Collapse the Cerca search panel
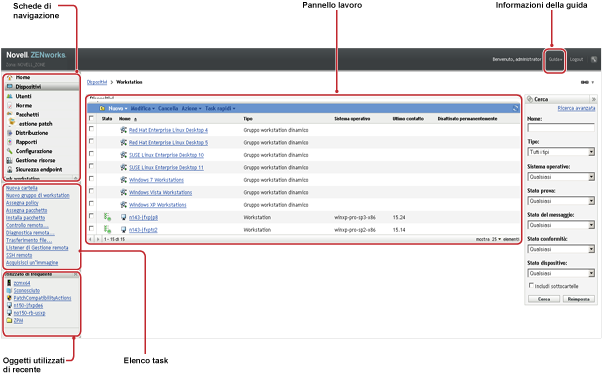The width and height of the screenshot is (602, 376). tap(594, 99)
